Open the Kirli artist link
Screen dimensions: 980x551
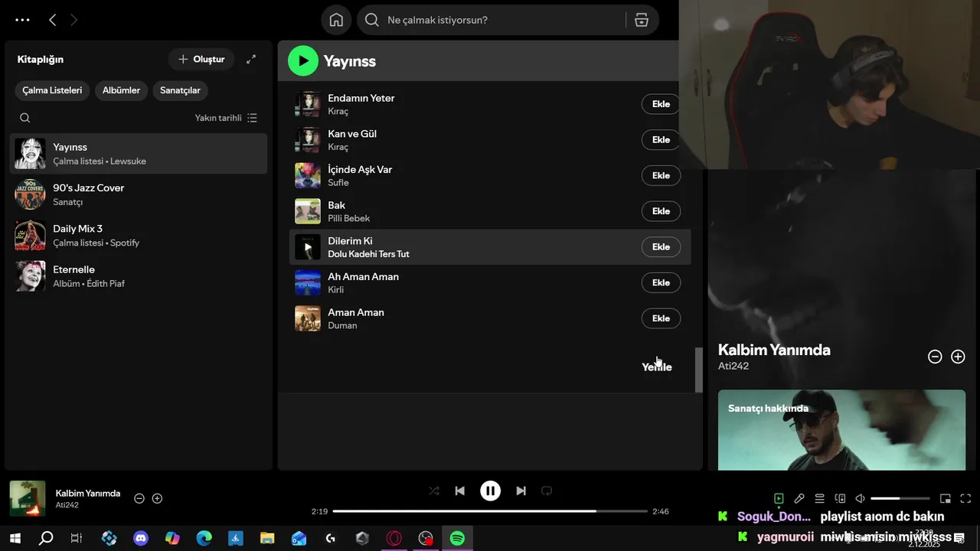click(x=335, y=290)
